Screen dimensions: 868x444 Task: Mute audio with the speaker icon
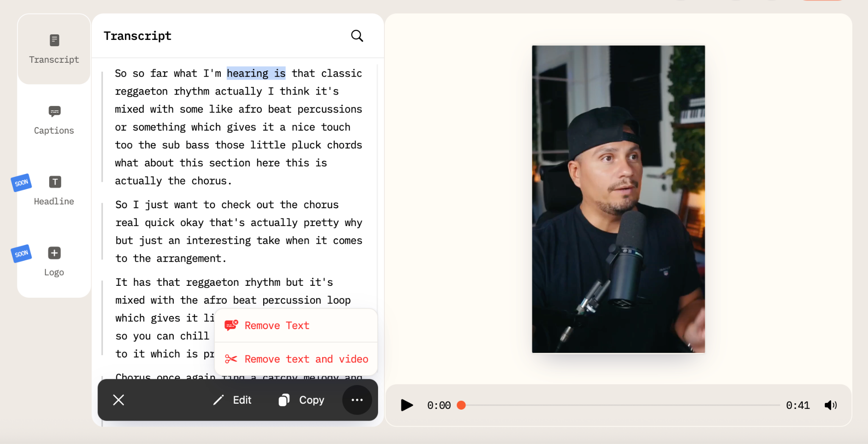click(x=831, y=405)
